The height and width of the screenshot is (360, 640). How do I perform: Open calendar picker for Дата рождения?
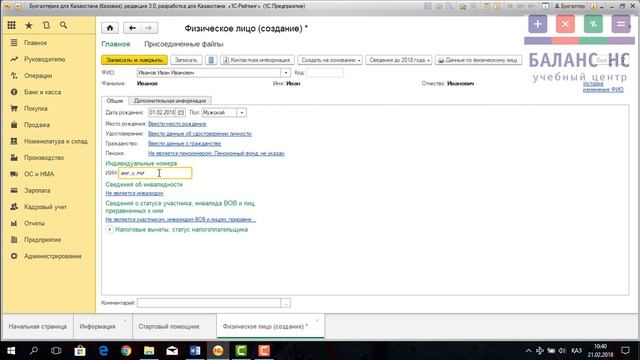(181, 112)
